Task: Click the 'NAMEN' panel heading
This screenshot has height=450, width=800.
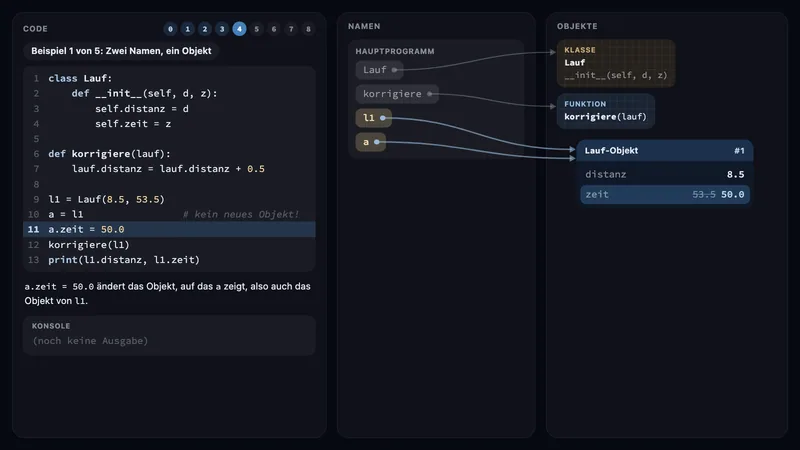Action: [364, 26]
